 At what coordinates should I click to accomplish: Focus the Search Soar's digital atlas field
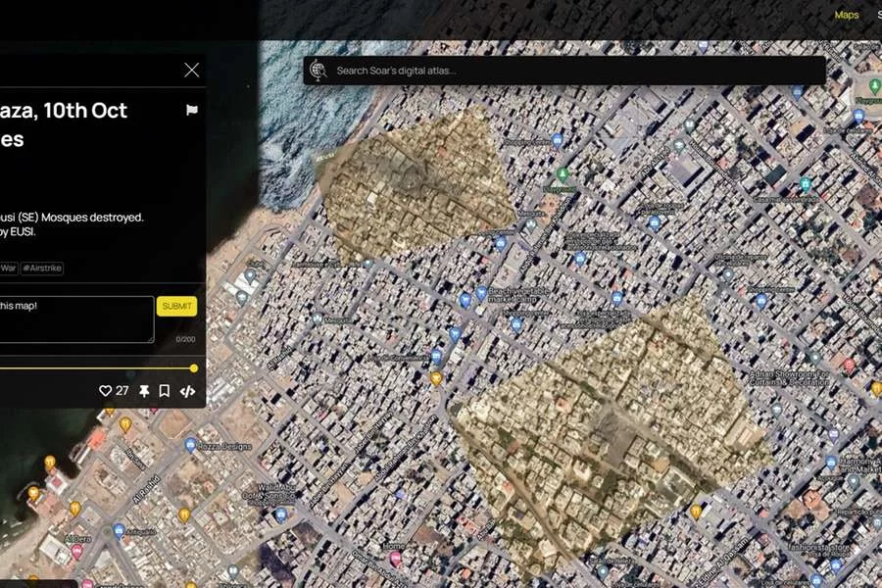point(568,71)
